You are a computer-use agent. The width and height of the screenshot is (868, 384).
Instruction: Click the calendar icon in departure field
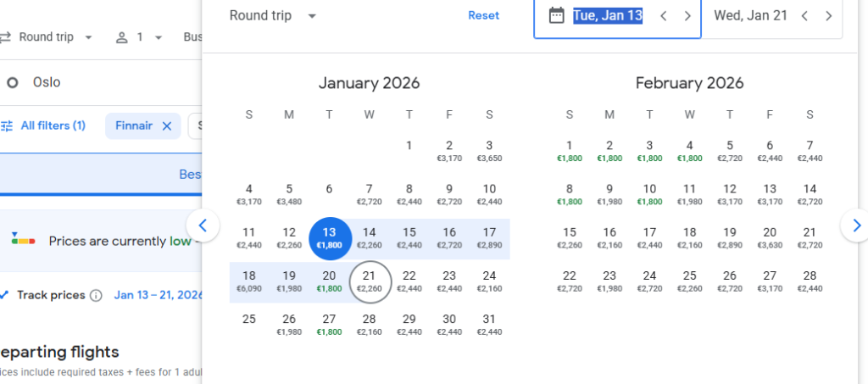[x=556, y=15]
